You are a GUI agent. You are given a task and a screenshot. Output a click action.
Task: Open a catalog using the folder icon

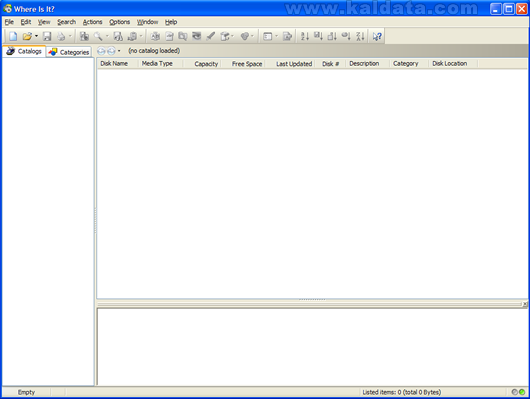[x=27, y=36]
